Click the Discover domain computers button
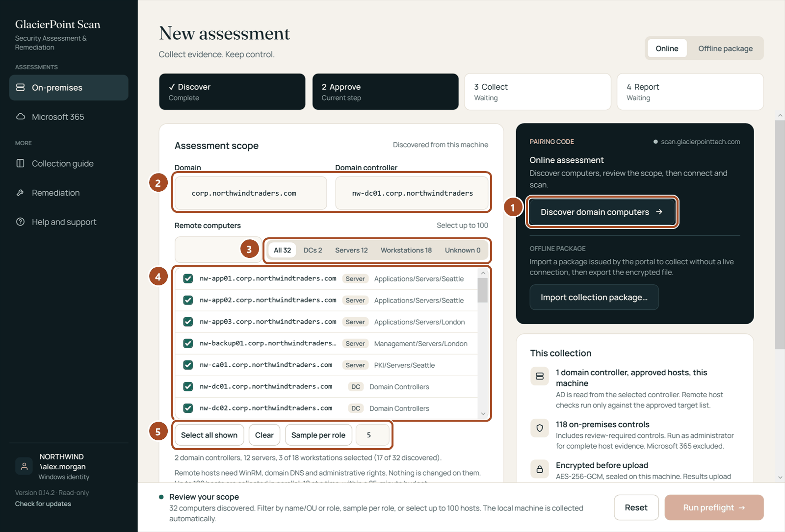This screenshot has height=532, width=785. pos(602,212)
